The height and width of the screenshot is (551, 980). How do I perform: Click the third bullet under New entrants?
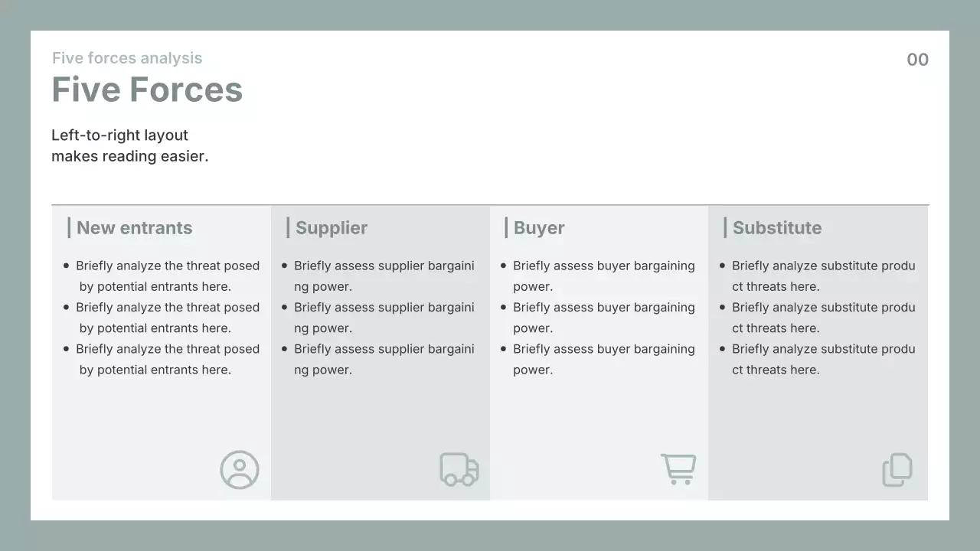point(167,359)
